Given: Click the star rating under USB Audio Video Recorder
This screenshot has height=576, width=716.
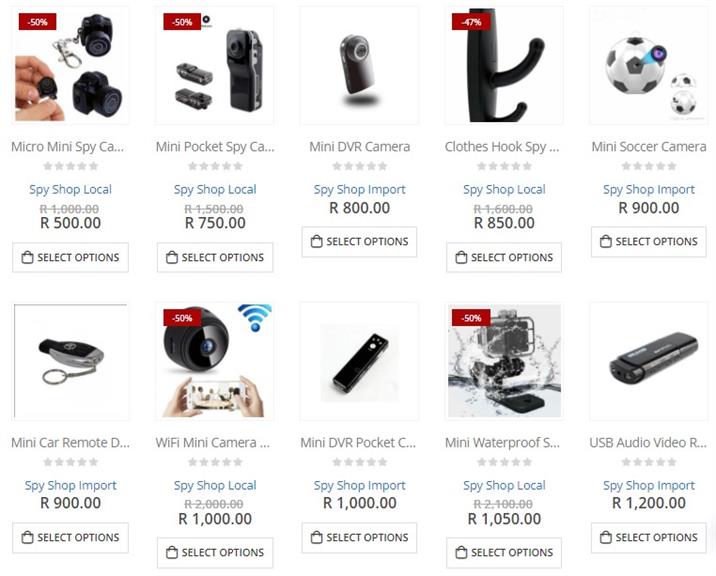Looking at the screenshot, I should point(649,462).
